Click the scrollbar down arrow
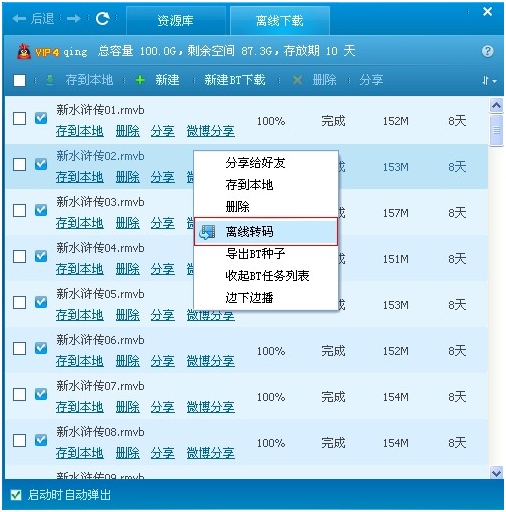Screen dimensions: 506x512 coord(496,472)
